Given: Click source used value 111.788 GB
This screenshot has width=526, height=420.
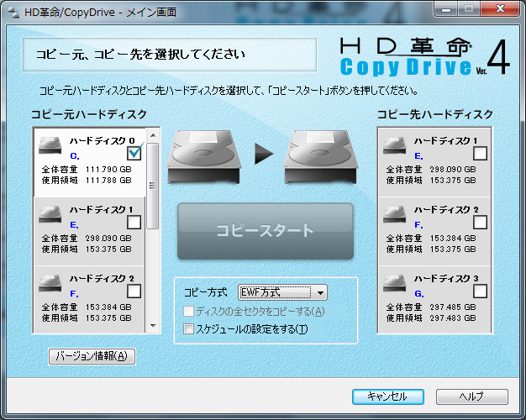Looking at the screenshot, I should (108, 181).
